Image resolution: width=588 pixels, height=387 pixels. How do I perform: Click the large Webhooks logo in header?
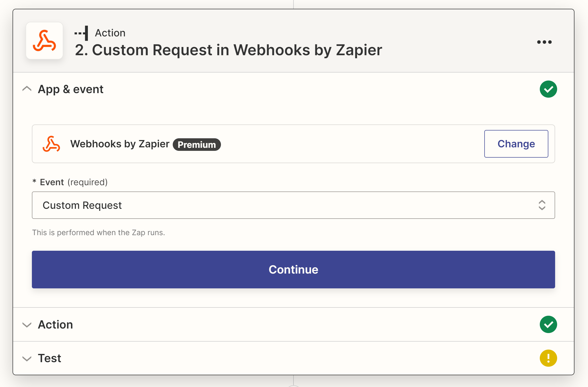(44, 41)
